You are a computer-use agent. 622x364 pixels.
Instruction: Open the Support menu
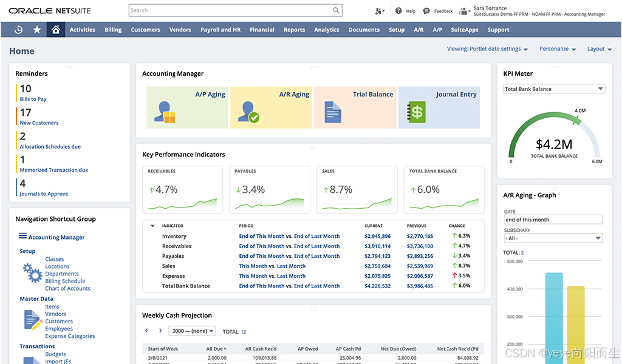point(498,30)
